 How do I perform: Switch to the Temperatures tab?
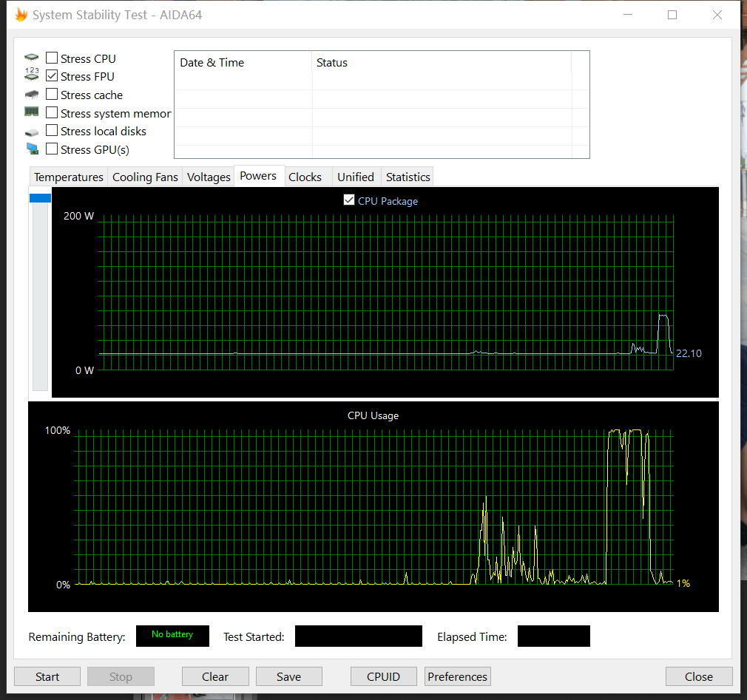coord(69,177)
